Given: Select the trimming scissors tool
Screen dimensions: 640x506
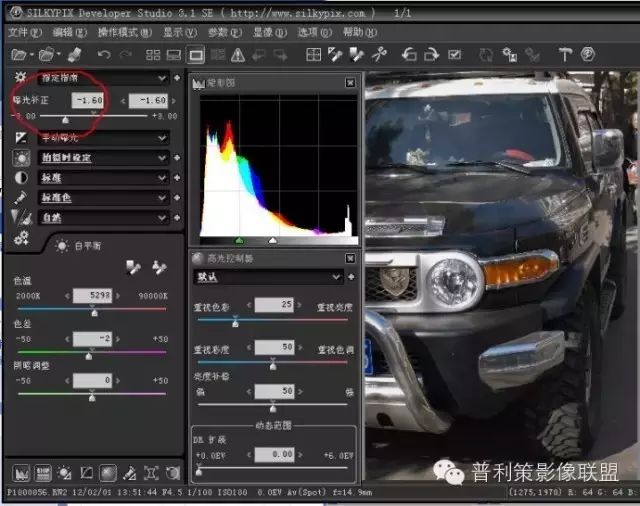Looking at the screenshot, I should pyautogui.click(x=379, y=54).
